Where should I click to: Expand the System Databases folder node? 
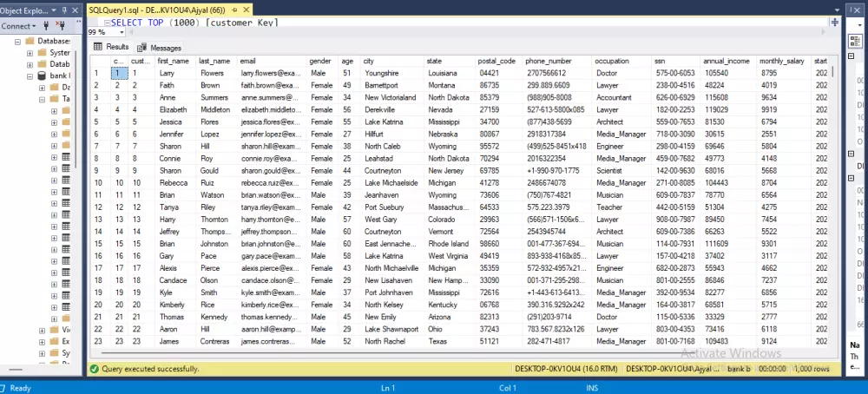click(30, 53)
